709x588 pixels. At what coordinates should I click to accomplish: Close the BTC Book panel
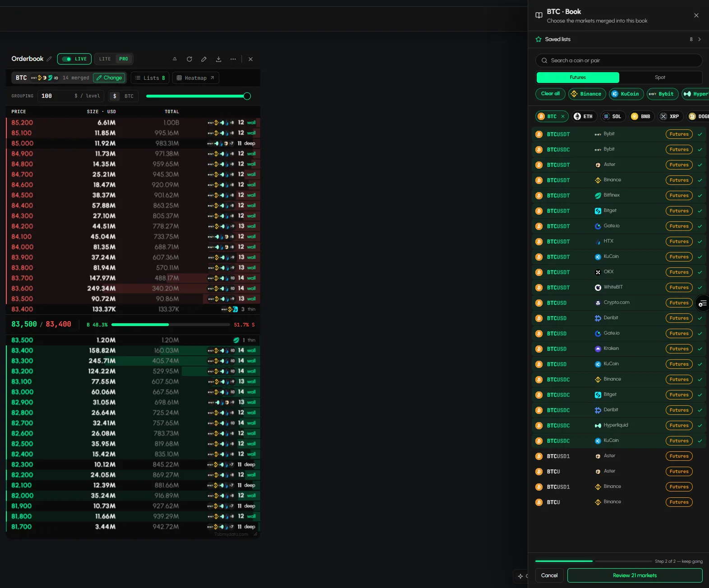(x=696, y=15)
